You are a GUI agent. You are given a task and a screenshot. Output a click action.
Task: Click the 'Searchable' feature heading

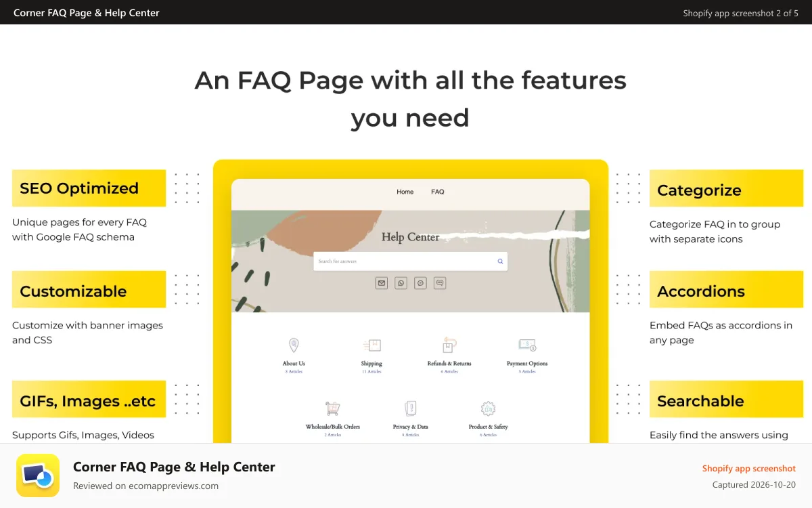click(x=700, y=401)
